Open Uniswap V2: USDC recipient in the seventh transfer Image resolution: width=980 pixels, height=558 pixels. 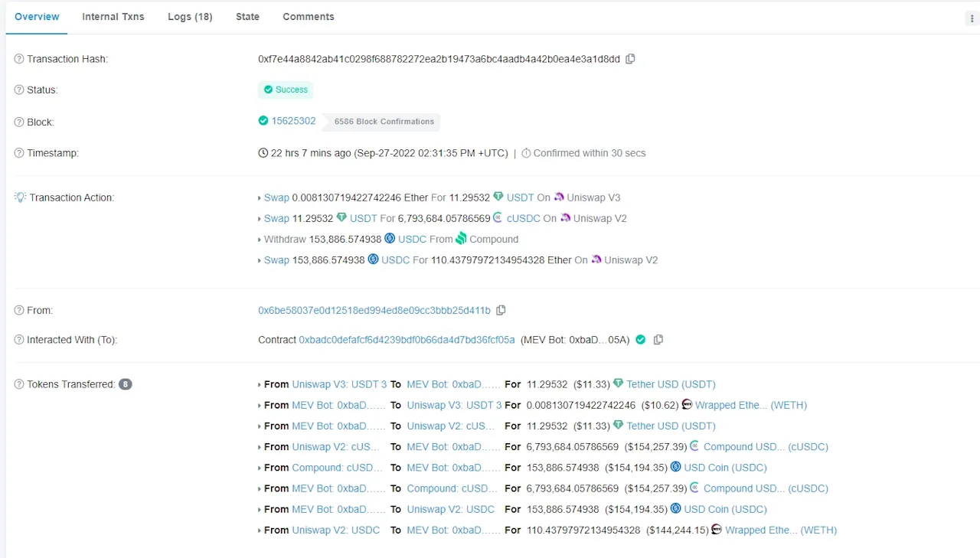tap(451, 509)
